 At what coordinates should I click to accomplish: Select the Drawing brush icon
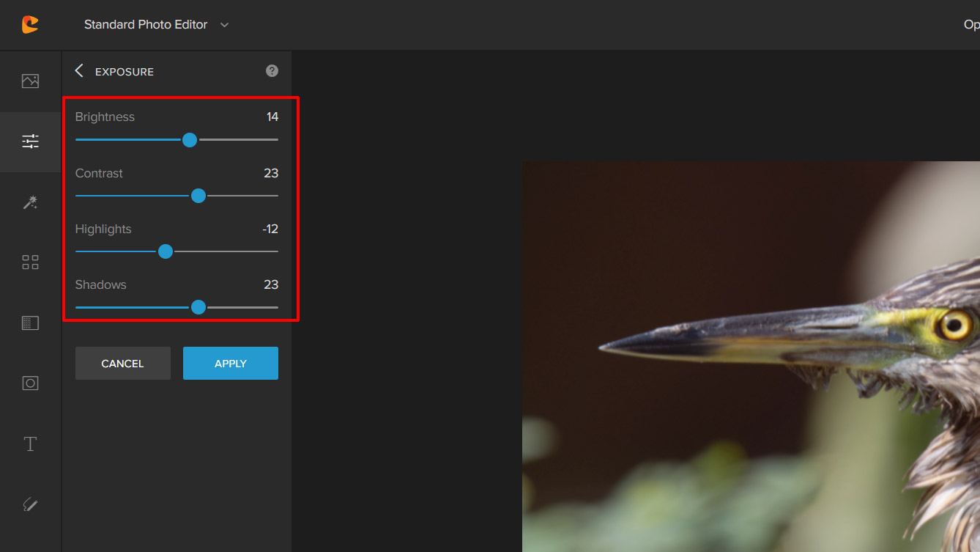[30, 504]
